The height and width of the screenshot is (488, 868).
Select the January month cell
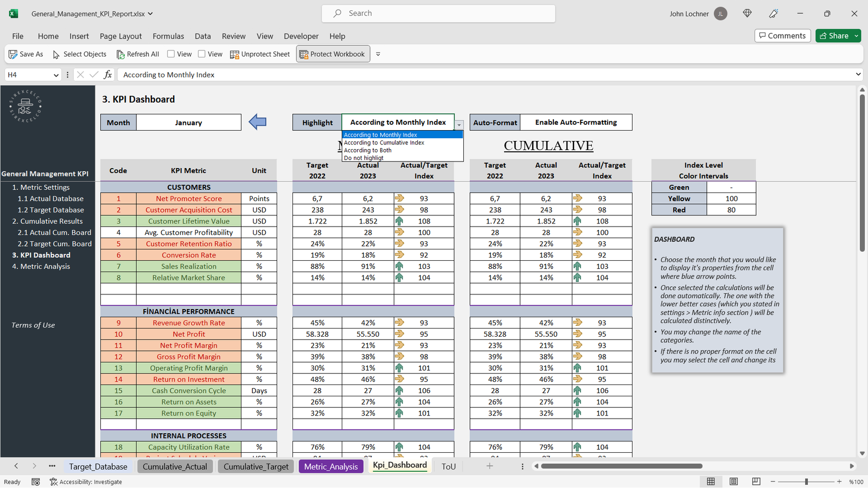pos(188,123)
